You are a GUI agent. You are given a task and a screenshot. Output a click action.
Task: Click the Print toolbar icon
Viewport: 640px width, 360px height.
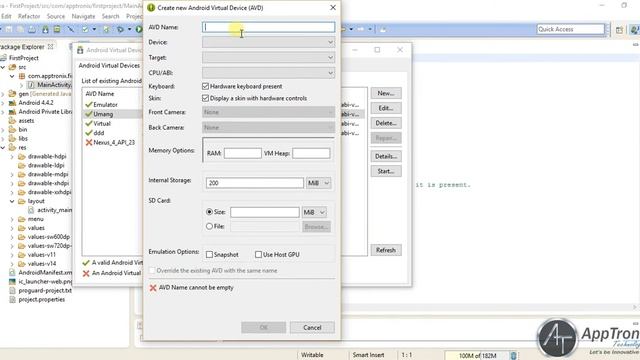coord(32,29)
